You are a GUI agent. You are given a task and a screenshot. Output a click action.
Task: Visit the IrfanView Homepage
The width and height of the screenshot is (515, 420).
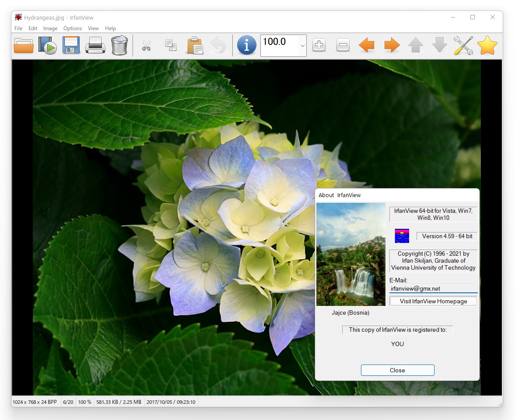[433, 301]
